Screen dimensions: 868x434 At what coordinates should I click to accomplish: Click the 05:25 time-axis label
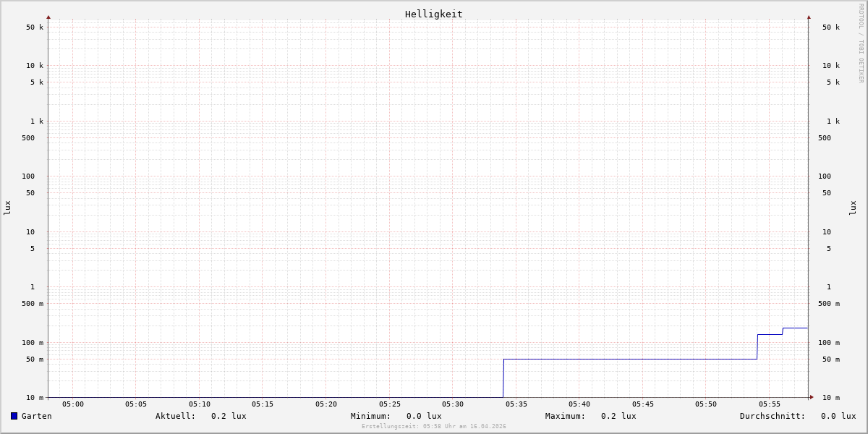(390, 404)
